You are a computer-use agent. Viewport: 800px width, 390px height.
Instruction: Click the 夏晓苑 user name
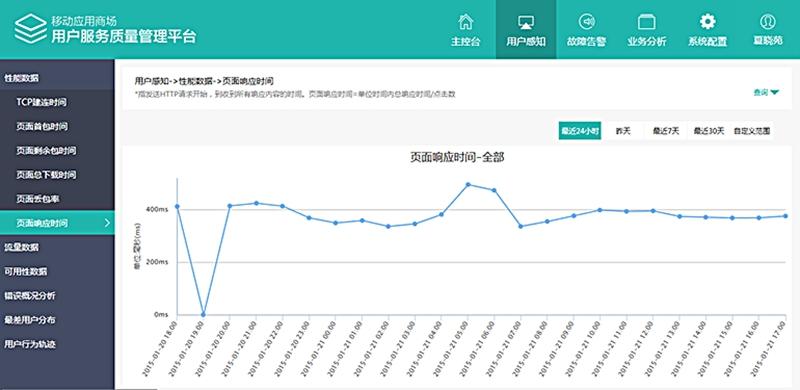point(767,41)
